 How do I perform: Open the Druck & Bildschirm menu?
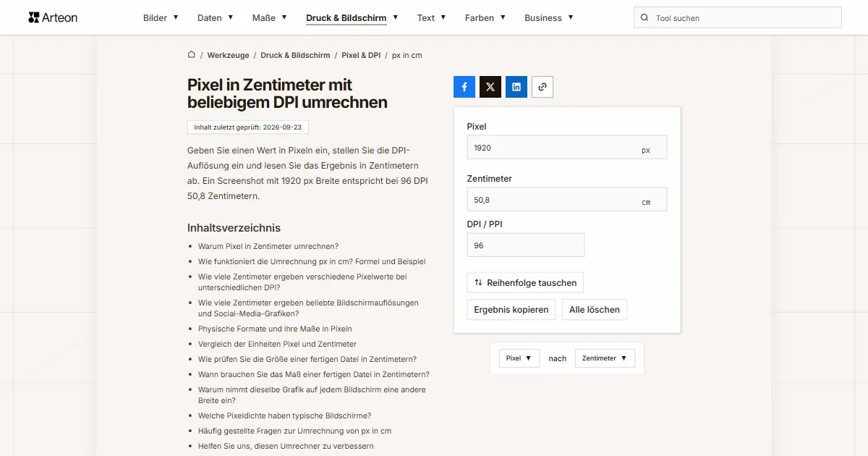coord(352,17)
